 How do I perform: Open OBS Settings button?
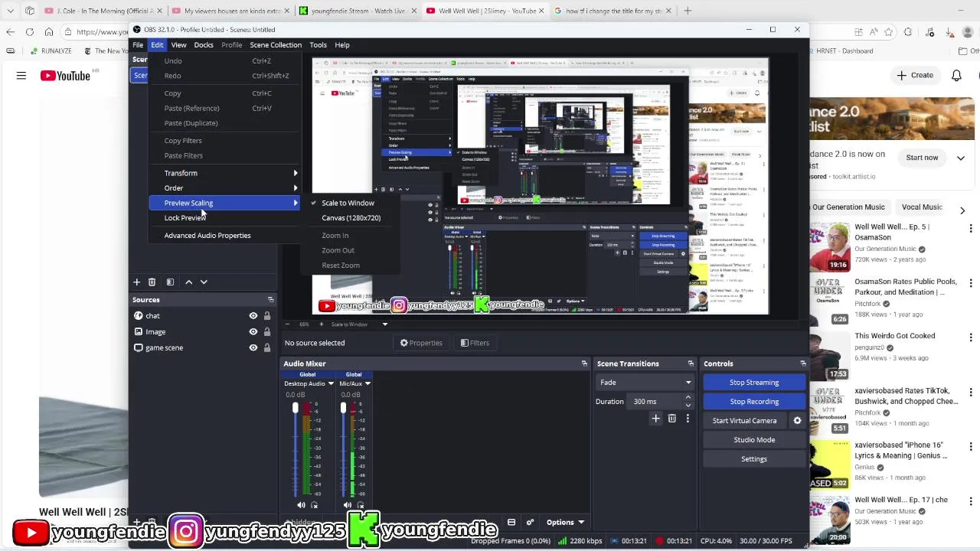pyautogui.click(x=754, y=459)
